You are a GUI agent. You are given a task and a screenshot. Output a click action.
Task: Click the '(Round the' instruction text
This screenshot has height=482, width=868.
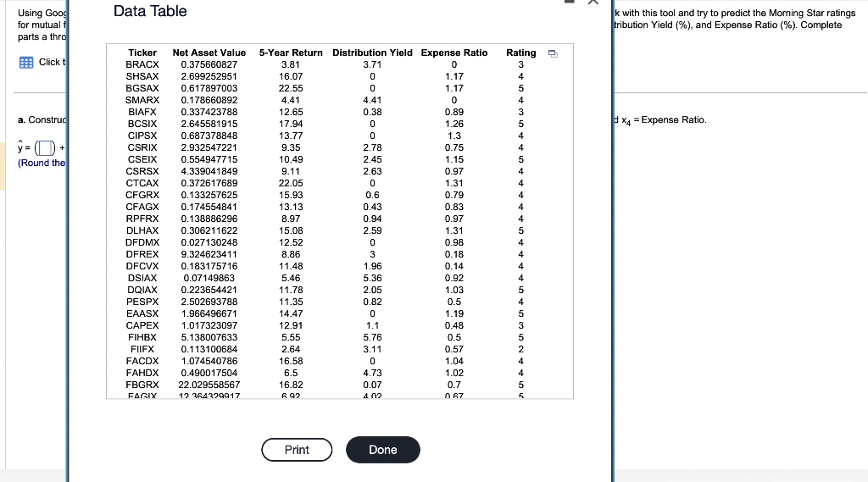point(42,163)
